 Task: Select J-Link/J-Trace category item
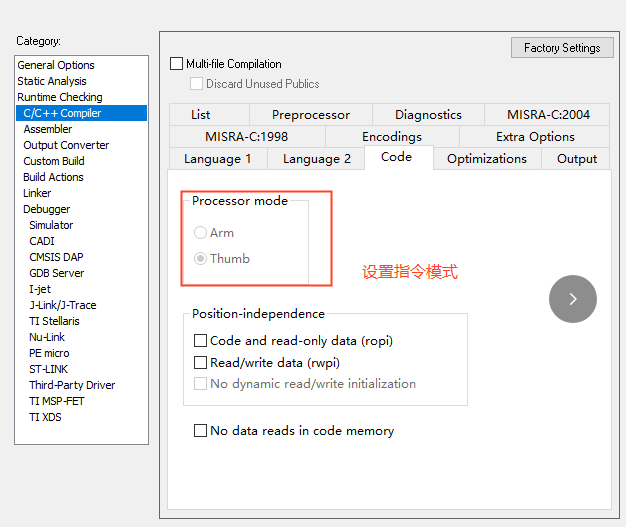pyautogui.click(x=63, y=305)
